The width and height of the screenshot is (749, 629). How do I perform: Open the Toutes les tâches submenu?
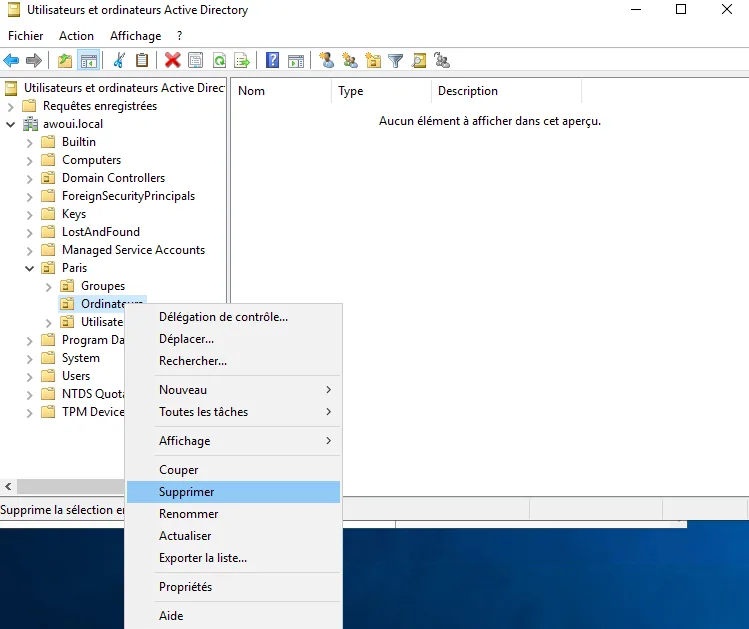pos(234,412)
